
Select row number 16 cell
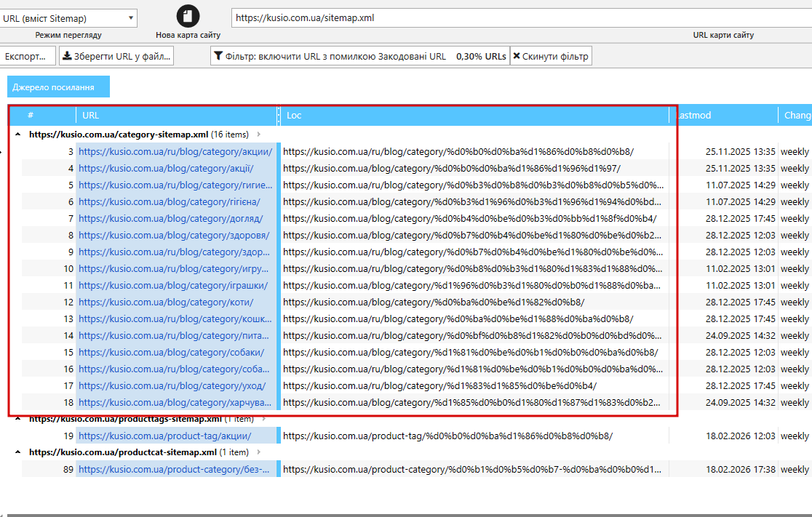coord(68,369)
